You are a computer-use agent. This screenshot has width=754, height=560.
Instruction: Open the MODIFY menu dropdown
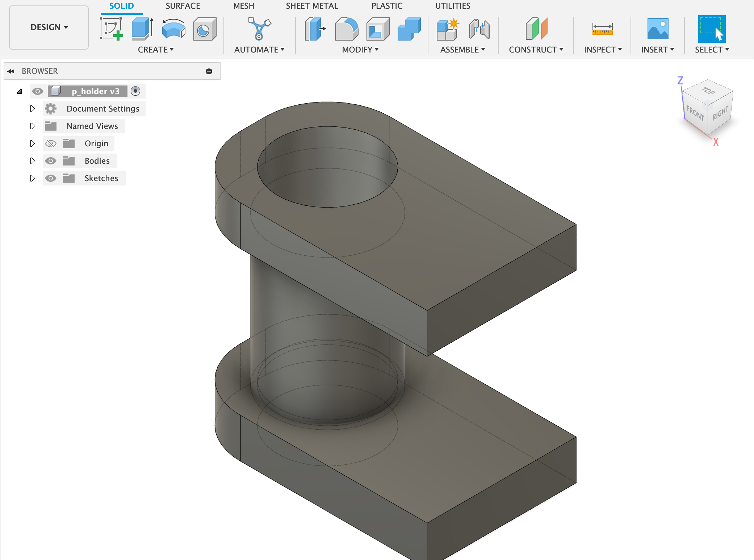click(x=360, y=50)
